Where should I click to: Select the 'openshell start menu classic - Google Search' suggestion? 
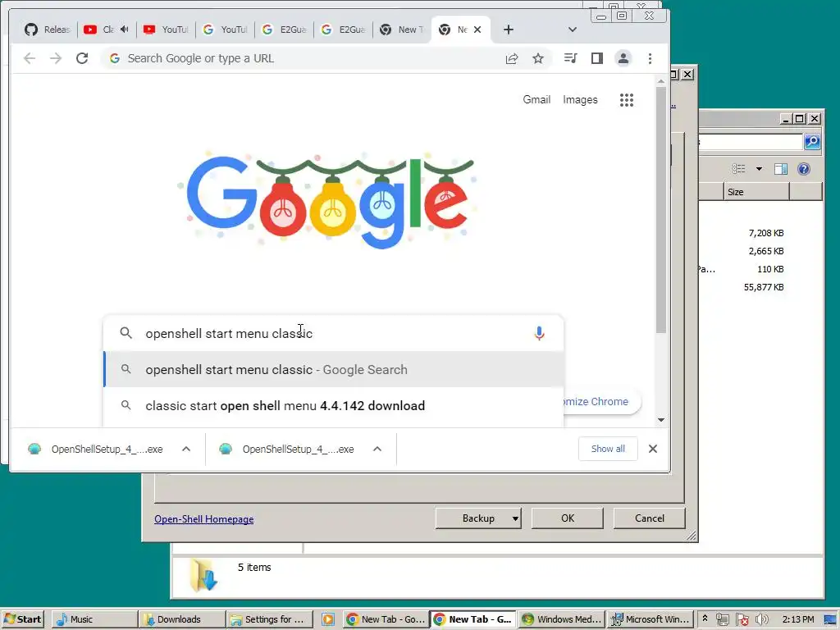pyautogui.click(x=333, y=370)
